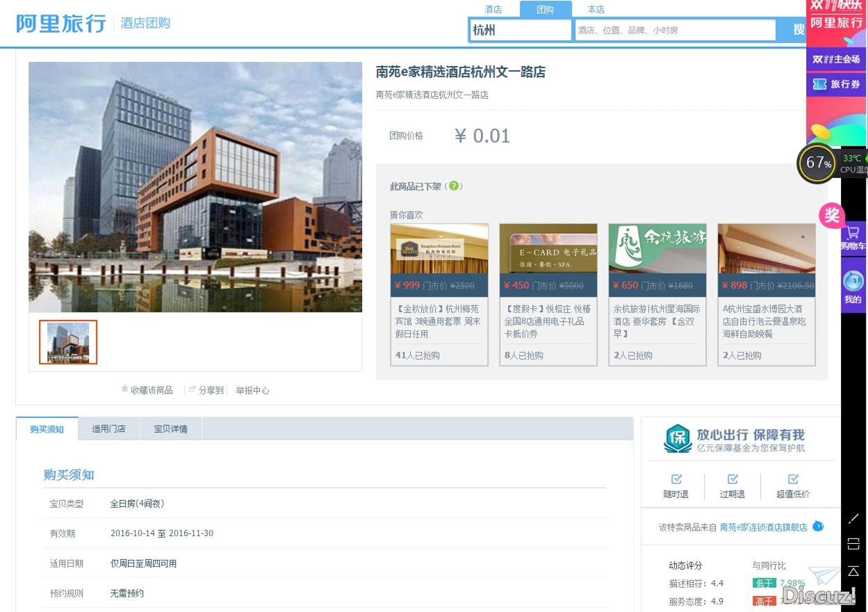This screenshot has height=612, width=868.
Task: Click the 旅行券 coupon icon
Action: coord(820,84)
